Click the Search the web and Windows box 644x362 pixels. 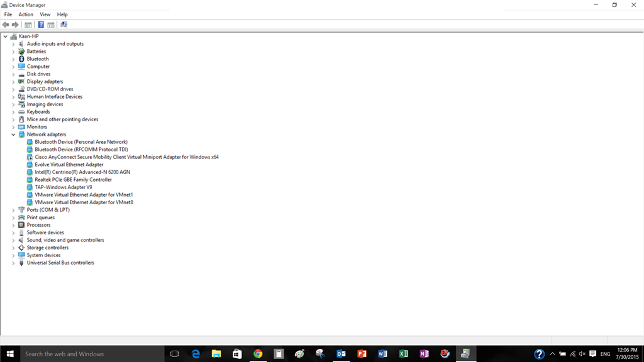tap(92, 354)
